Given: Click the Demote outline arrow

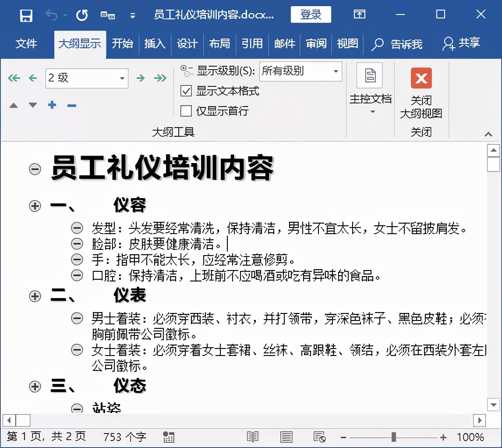Looking at the screenshot, I should [x=140, y=78].
